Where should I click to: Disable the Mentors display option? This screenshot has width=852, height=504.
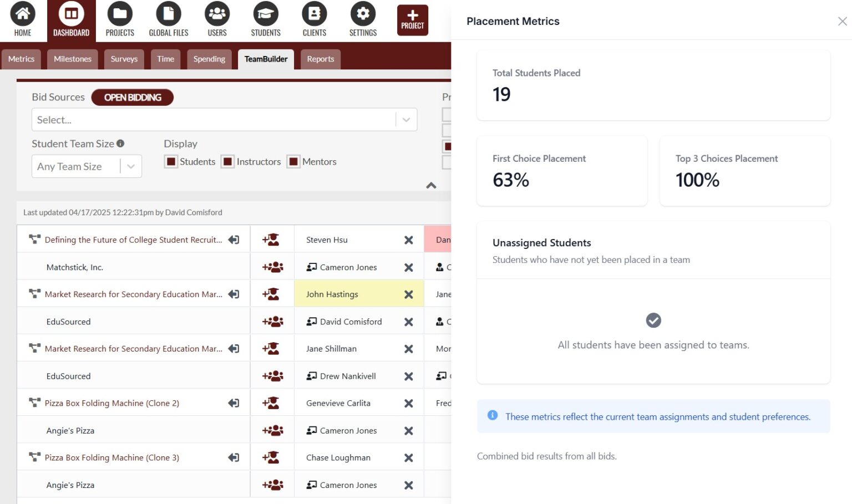point(293,161)
